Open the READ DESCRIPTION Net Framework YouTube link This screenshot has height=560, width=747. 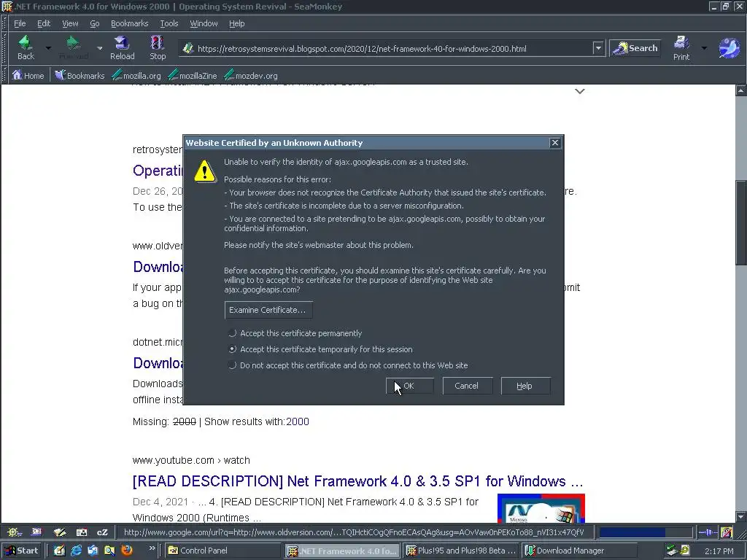357,481
